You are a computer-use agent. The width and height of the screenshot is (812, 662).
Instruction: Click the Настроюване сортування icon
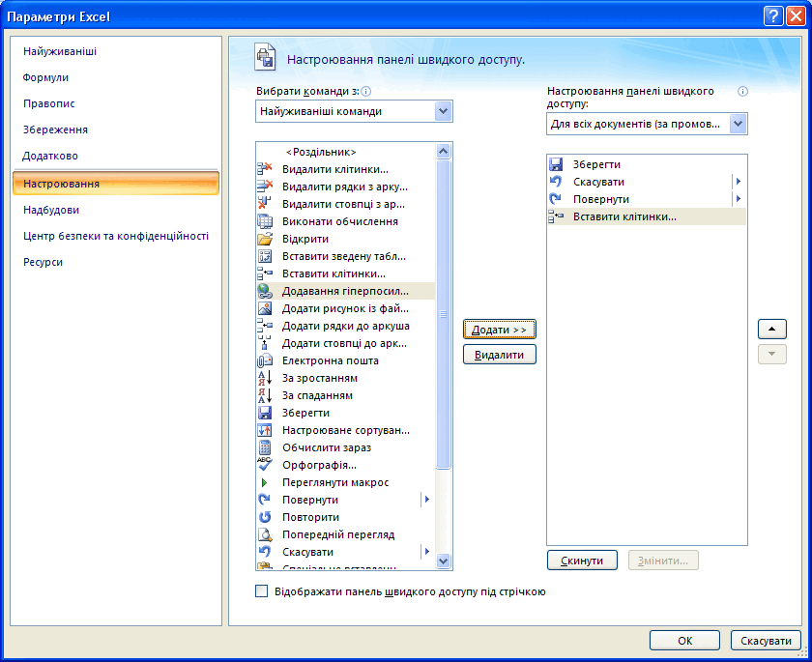tap(265, 430)
